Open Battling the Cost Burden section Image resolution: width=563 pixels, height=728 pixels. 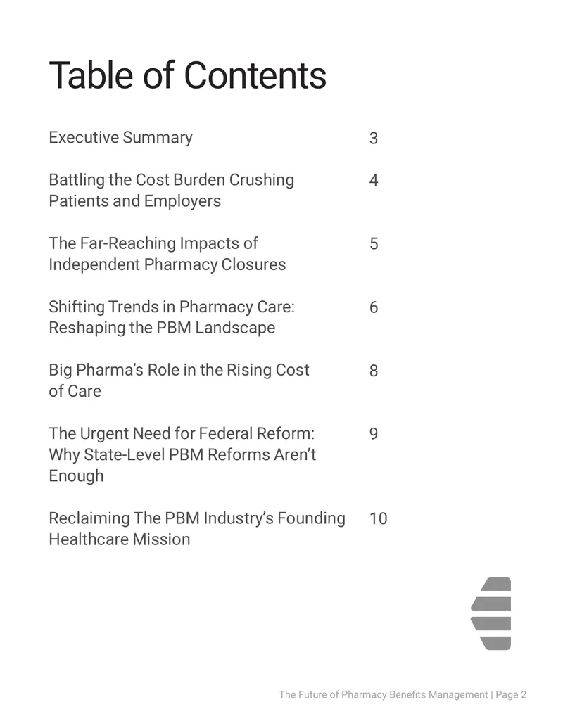172,191
